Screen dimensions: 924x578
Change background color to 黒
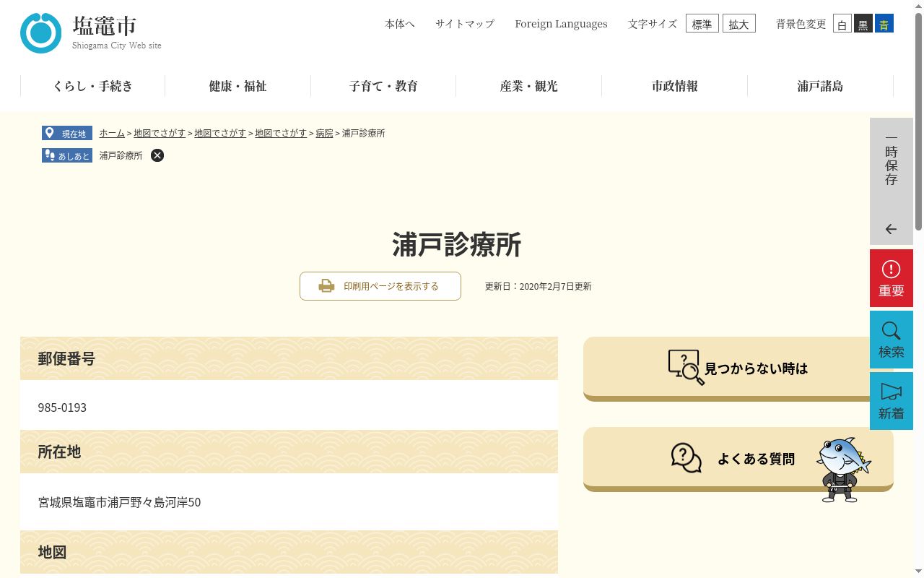pos(863,24)
